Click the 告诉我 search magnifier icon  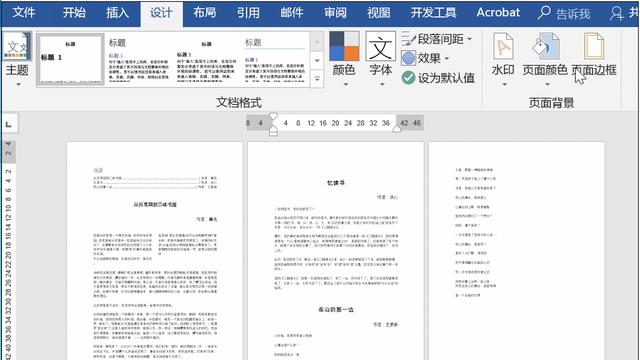coord(544,13)
